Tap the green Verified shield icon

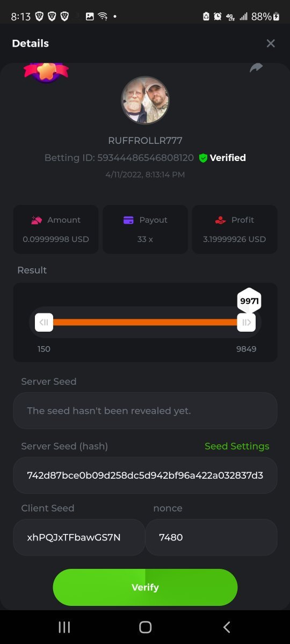(x=203, y=158)
